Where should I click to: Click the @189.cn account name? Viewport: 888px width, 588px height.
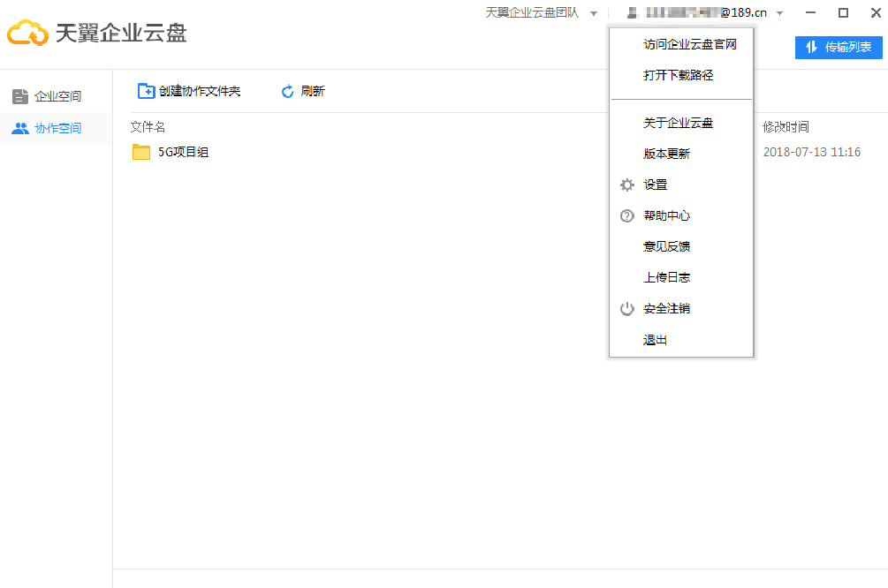click(706, 12)
